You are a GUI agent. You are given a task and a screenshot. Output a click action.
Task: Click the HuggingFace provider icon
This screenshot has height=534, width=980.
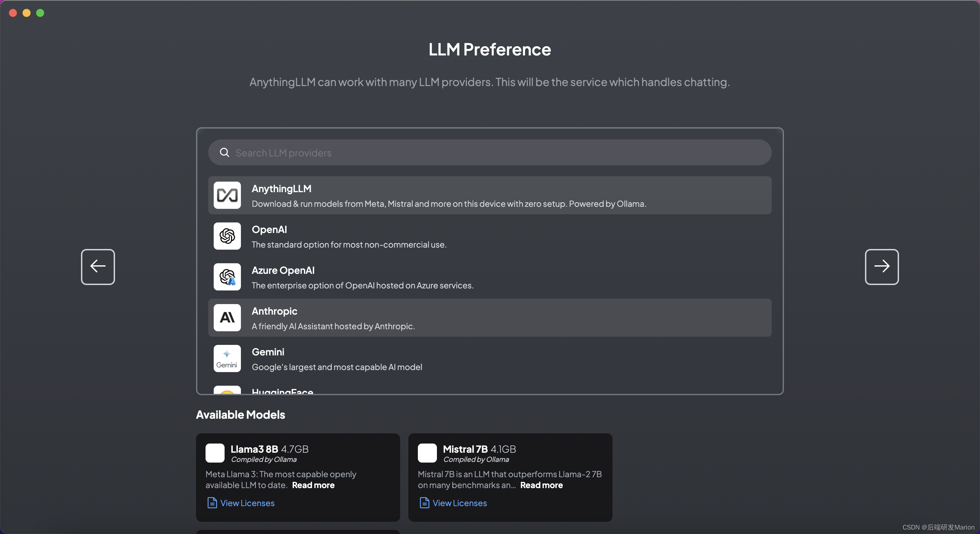(x=227, y=392)
